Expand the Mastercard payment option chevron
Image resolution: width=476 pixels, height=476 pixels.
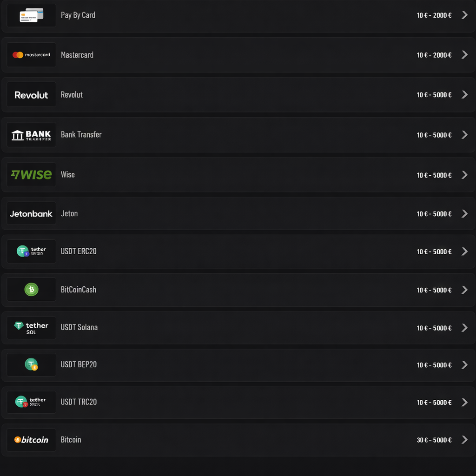[x=464, y=54]
